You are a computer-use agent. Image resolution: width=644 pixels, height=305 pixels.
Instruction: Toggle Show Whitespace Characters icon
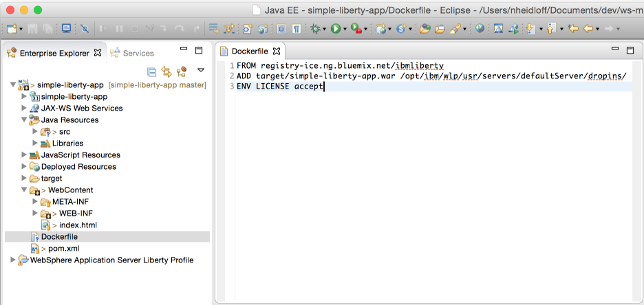[296, 29]
